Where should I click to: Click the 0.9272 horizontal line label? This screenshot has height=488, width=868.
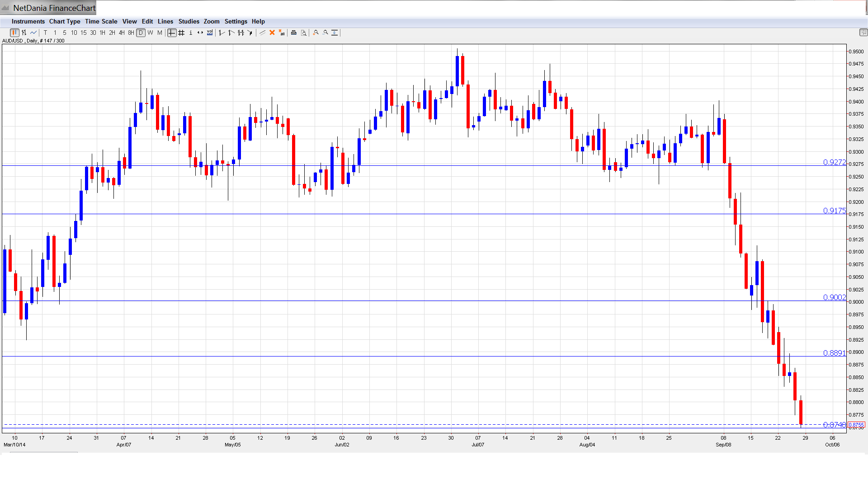click(834, 162)
